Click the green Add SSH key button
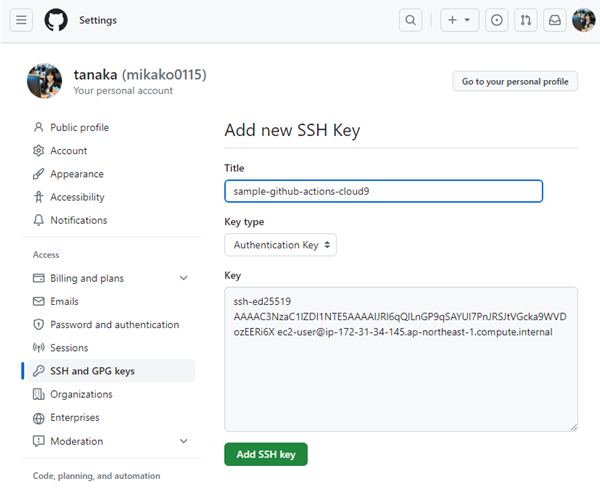Screen dimensions: 600x488 pos(266,454)
